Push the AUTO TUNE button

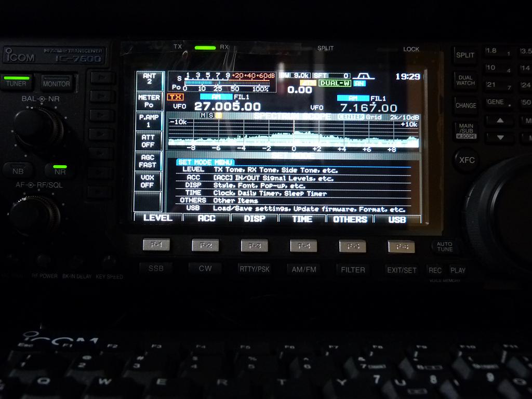click(445, 247)
